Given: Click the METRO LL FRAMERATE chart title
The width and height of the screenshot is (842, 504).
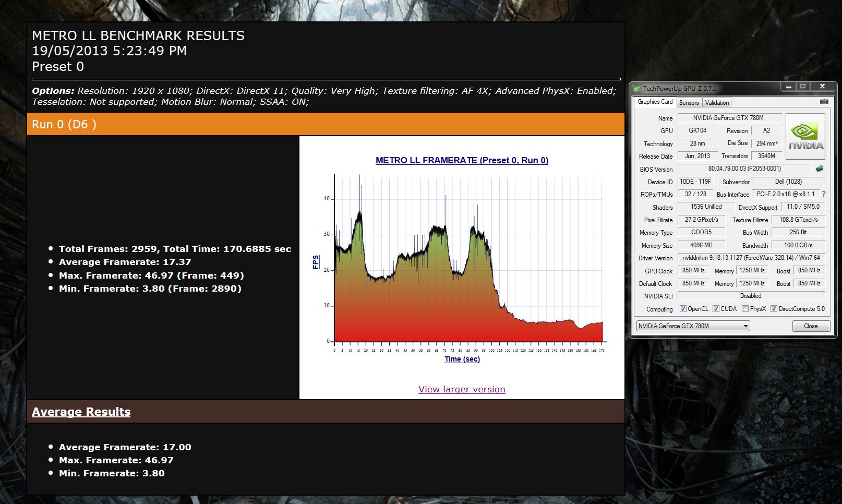Looking at the screenshot, I should tap(462, 160).
